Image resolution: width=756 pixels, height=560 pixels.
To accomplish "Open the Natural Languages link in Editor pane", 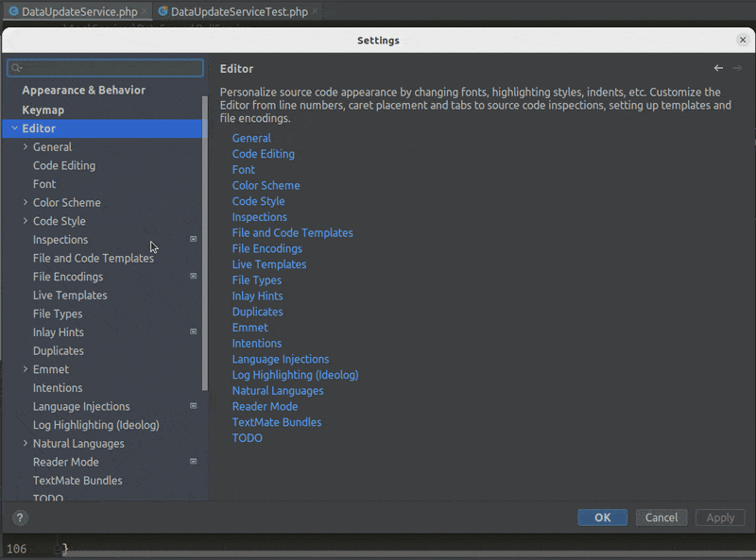I will (x=278, y=391).
